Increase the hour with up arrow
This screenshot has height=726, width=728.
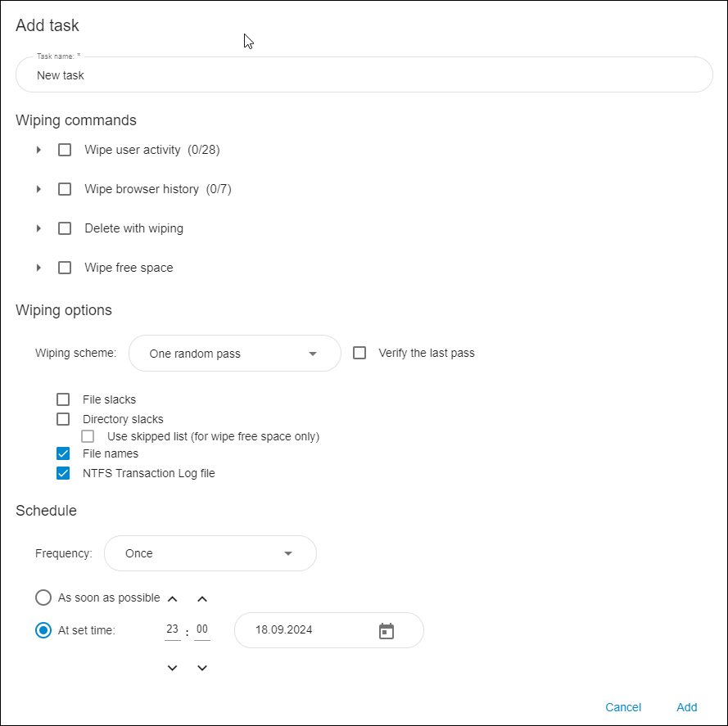(172, 599)
